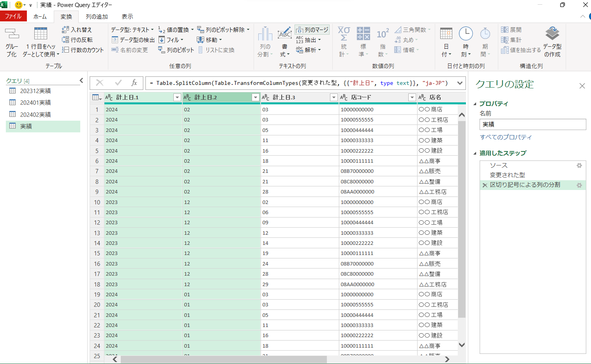Screen dimensions: 591x364
Task: Collapse the クエリ pane with the arrow
Action: [x=81, y=81]
